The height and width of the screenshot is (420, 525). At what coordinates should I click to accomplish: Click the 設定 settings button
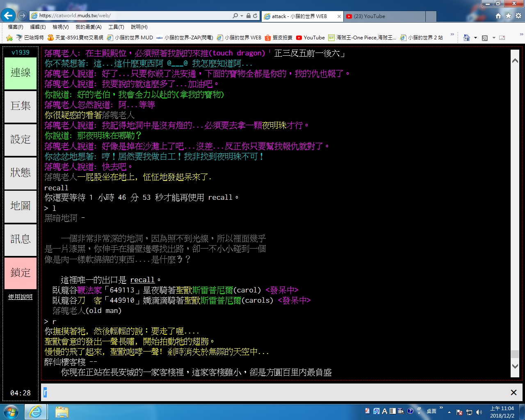[21, 140]
